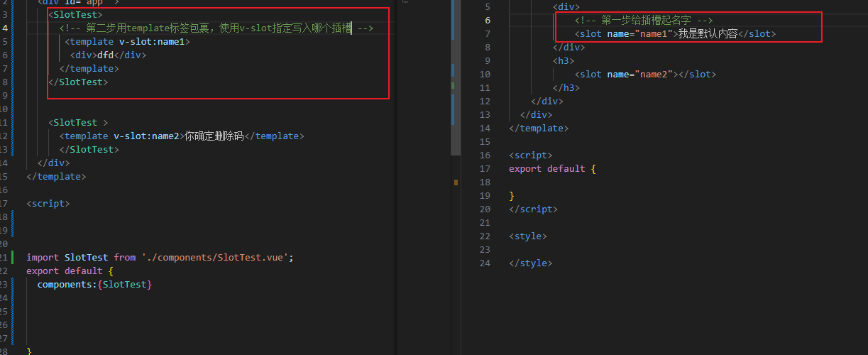
Task: Click the </style> closing tag in right editor
Action: tap(530, 263)
